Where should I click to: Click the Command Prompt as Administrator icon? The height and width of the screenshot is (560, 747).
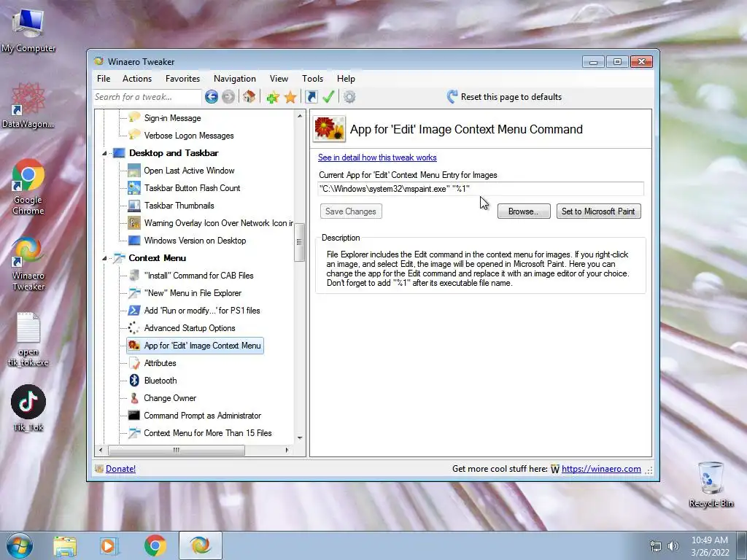pyautogui.click(x=134, y=415)
